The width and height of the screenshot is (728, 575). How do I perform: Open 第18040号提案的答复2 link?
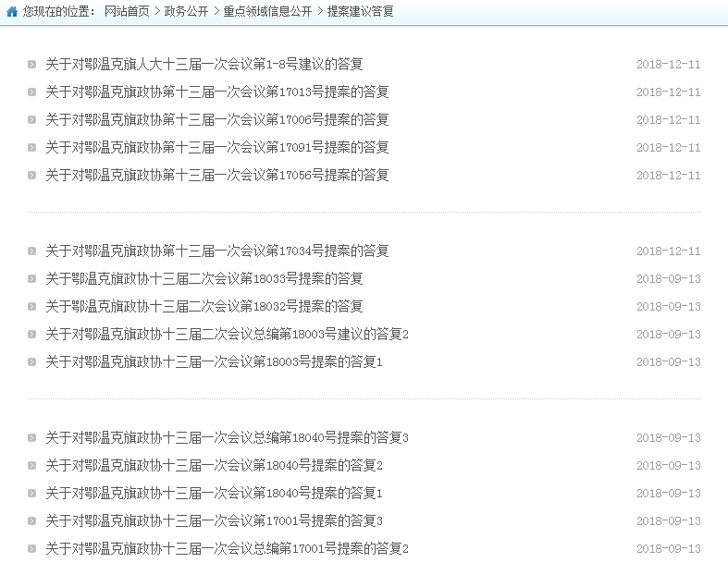click(x=214, y=466)
